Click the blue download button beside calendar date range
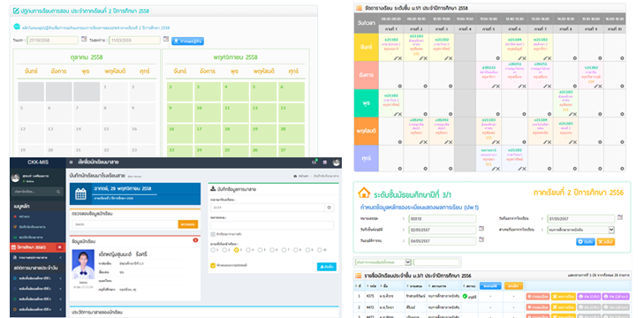This screenshot has height=318, width=644. click(187, 42)
